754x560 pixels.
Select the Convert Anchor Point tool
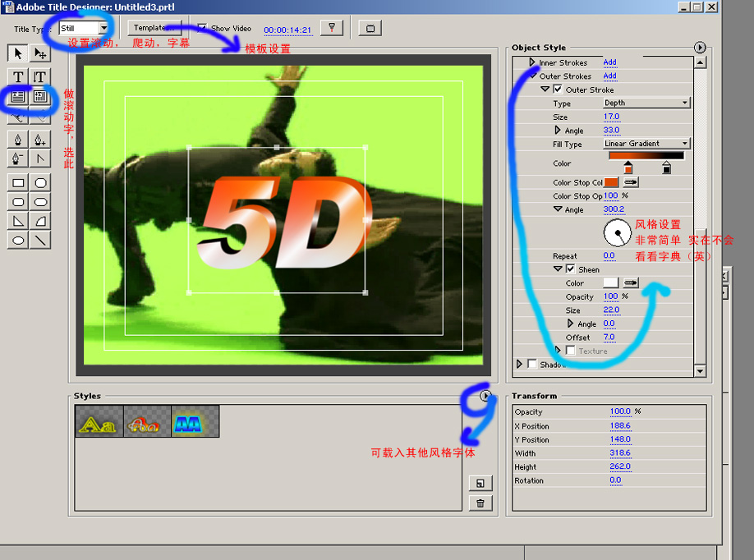tap(40, 158)
